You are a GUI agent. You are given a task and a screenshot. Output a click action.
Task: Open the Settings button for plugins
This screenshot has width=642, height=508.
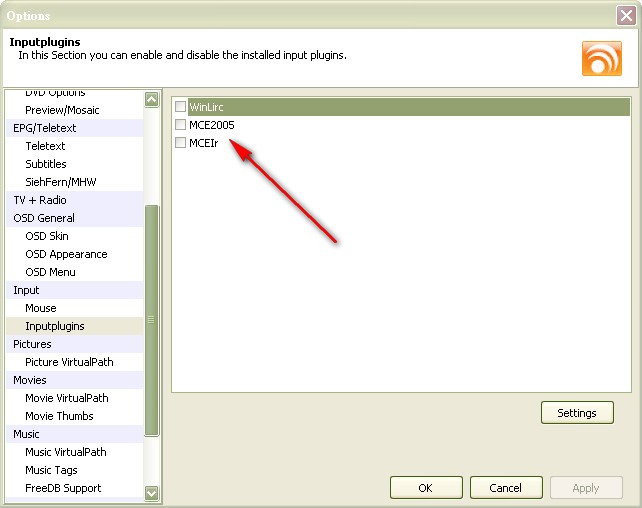[577, 413]
